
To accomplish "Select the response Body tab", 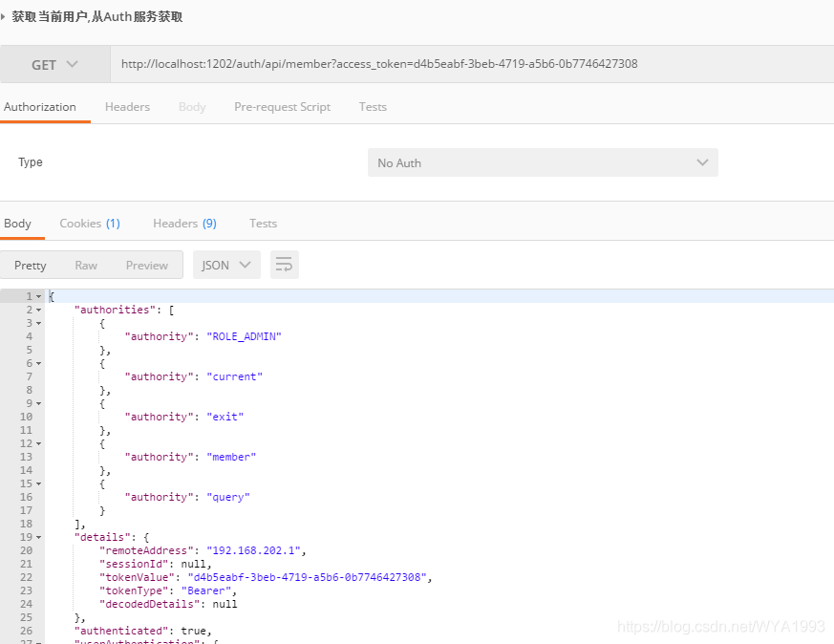I will (17, 224).
